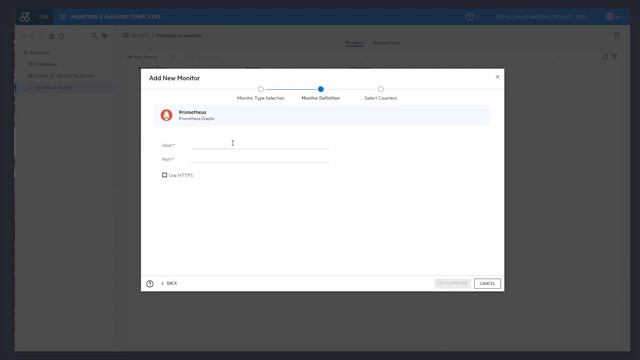Click the Host input field

click(260, 144)
